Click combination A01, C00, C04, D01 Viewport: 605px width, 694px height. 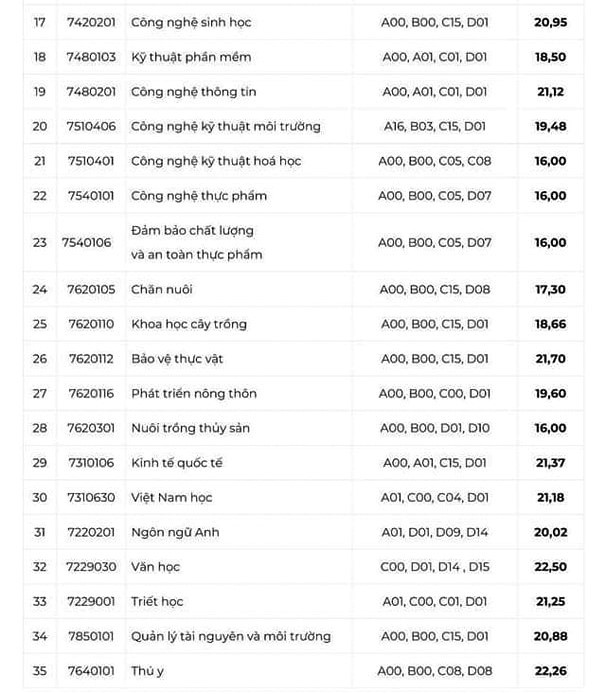(x=435, y=497)
